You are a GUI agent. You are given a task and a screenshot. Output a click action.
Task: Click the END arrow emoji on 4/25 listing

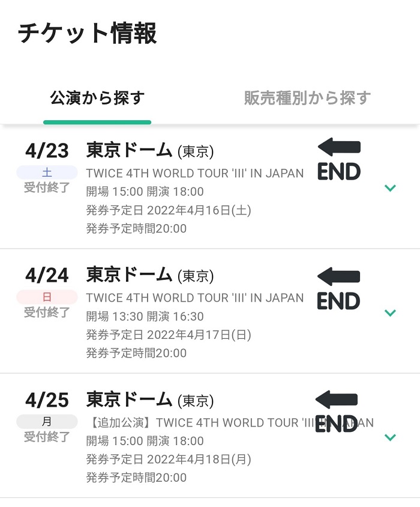337,411
